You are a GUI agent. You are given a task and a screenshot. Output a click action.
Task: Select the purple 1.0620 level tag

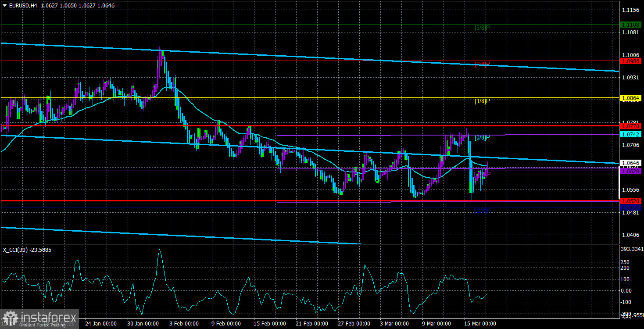pyautogui.click(x=631, y=171)
